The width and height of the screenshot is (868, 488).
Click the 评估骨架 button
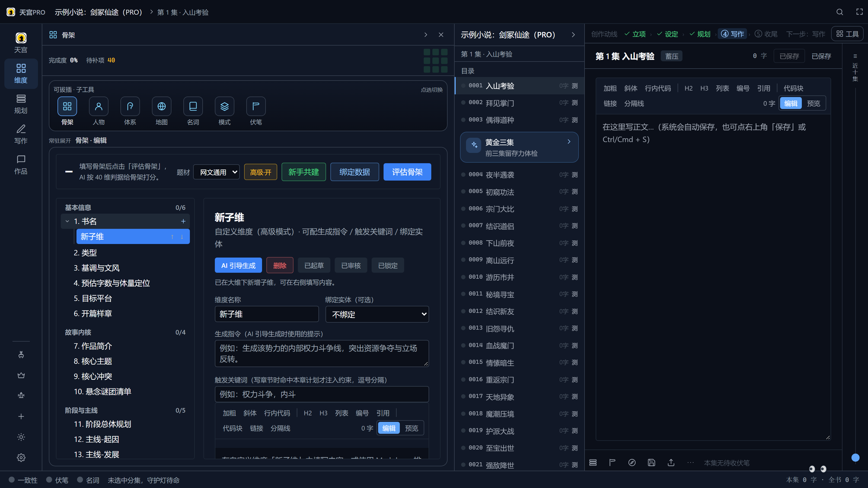pyautogui.click(x=407, y=172)
